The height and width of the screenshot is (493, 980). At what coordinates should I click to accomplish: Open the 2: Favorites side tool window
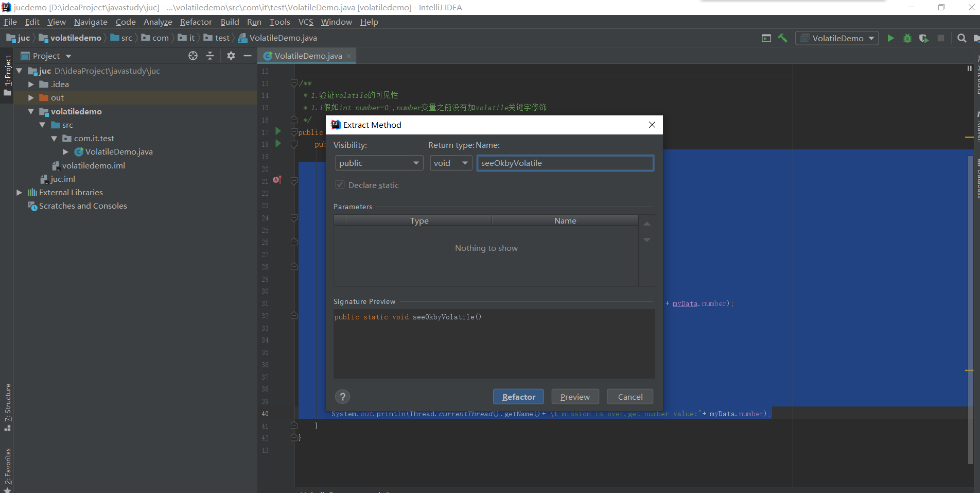7,469
